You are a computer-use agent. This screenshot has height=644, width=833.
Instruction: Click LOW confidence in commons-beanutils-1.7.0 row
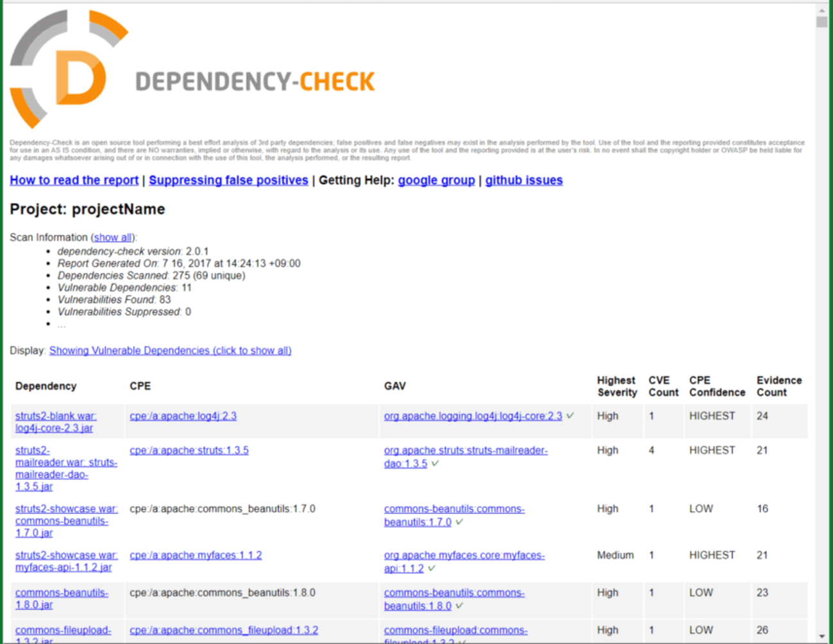pyautogui.click(x=701, y=509)
